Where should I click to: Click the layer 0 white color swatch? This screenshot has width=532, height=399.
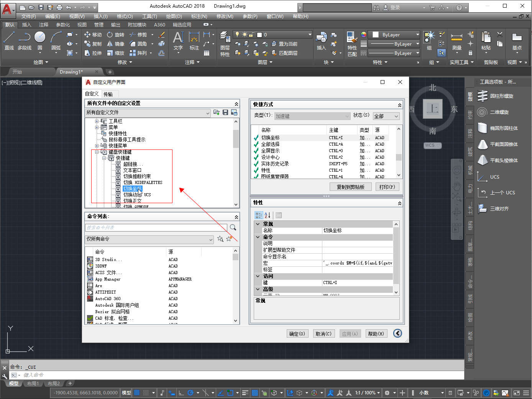259,34
